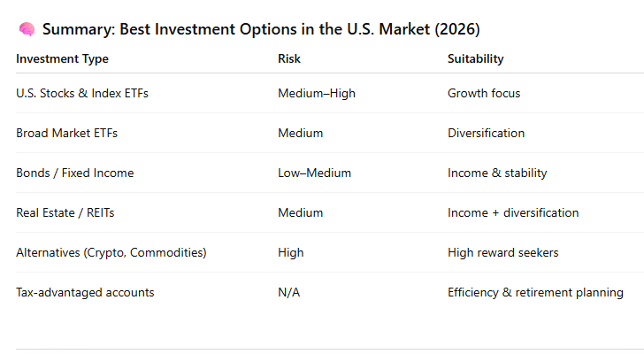Screen dimensions: 644x354
Task: Click the Bonds / Fixed Income cell
Action: coord(75,173)
